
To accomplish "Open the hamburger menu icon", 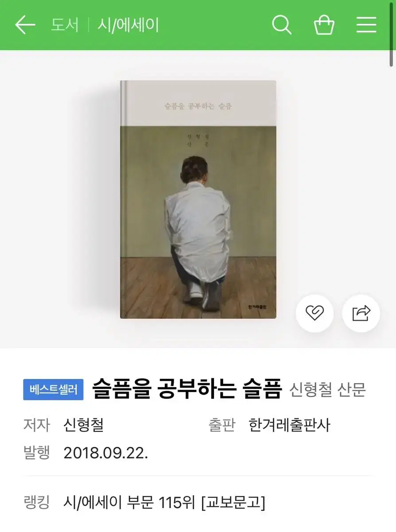I will pyautogui.click(x=366, y=25).
